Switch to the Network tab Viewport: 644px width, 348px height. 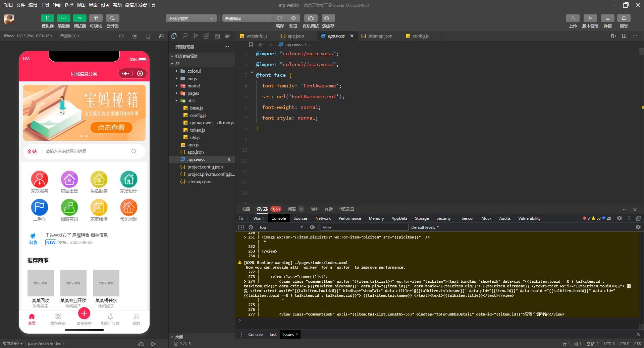(x=323, y=218)
